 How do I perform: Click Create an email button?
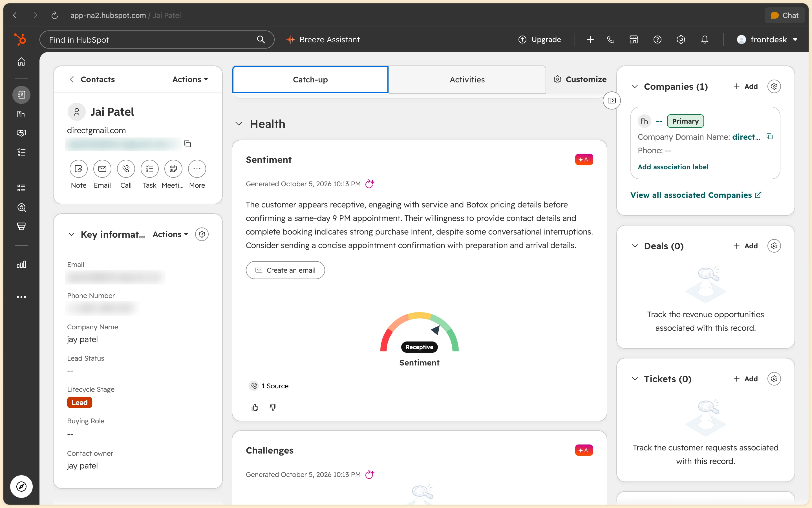coord(285,270)
